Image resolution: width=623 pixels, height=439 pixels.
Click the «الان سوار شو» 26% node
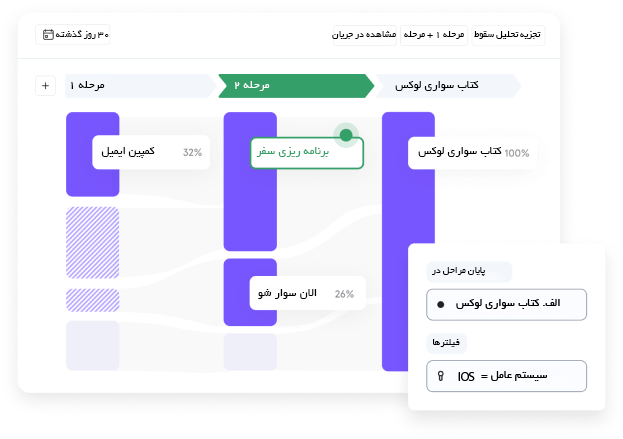(307, 293)
